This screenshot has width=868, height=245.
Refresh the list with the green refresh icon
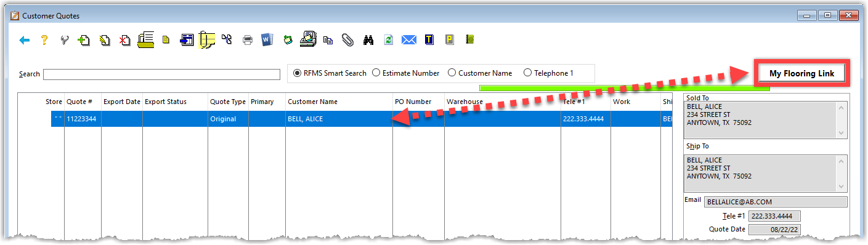point(388,40)
